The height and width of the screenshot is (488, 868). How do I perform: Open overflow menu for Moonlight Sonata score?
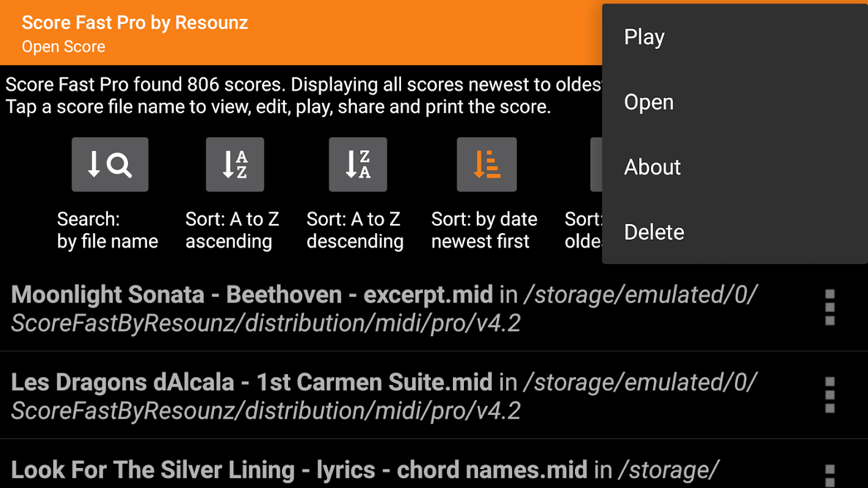point(829,307)
